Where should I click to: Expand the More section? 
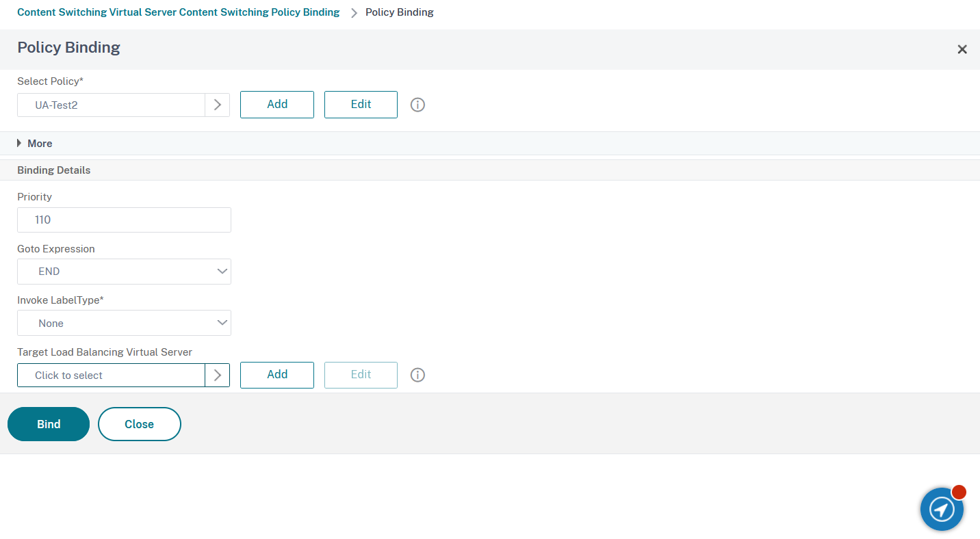click(x=35, y=143)
